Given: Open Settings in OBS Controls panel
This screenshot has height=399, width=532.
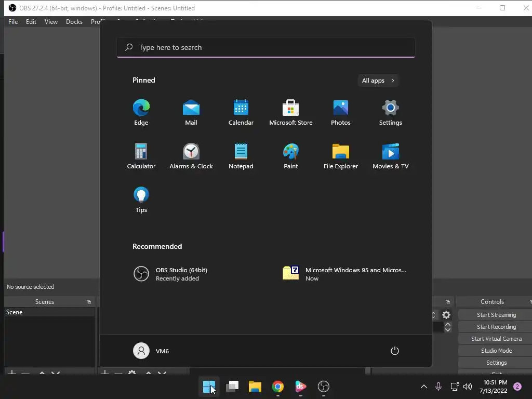Looking at the screenshot, I should click(496, 363).
